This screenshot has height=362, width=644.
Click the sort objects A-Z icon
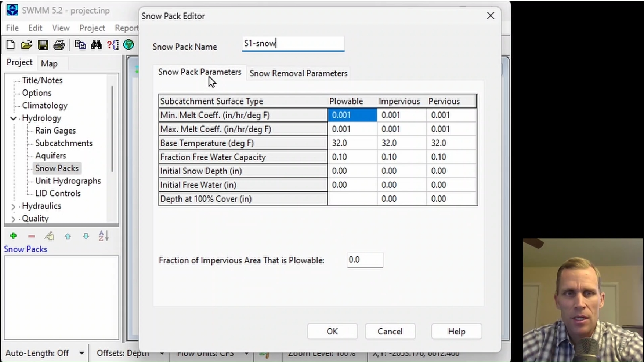pyautogui.click(x=104, y=236)
